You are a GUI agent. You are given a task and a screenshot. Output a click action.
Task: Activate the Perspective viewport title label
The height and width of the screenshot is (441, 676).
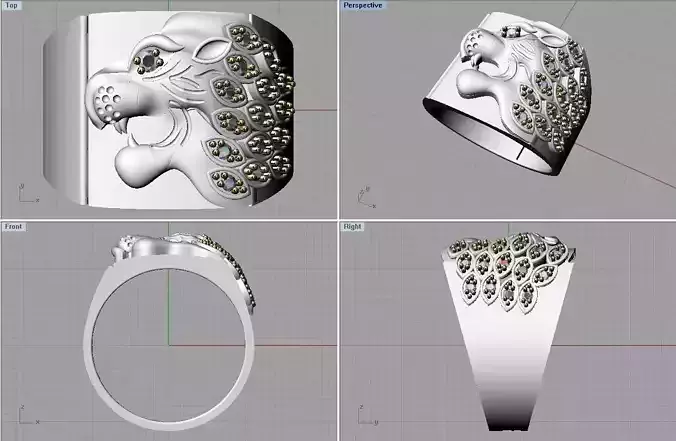coord(363,5)
